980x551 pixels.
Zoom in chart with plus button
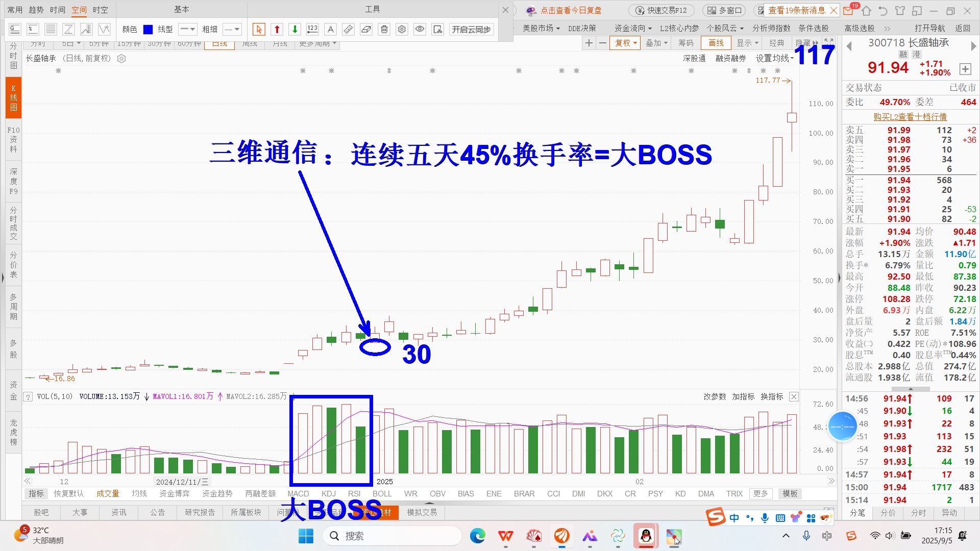click(x=589, y=43)
